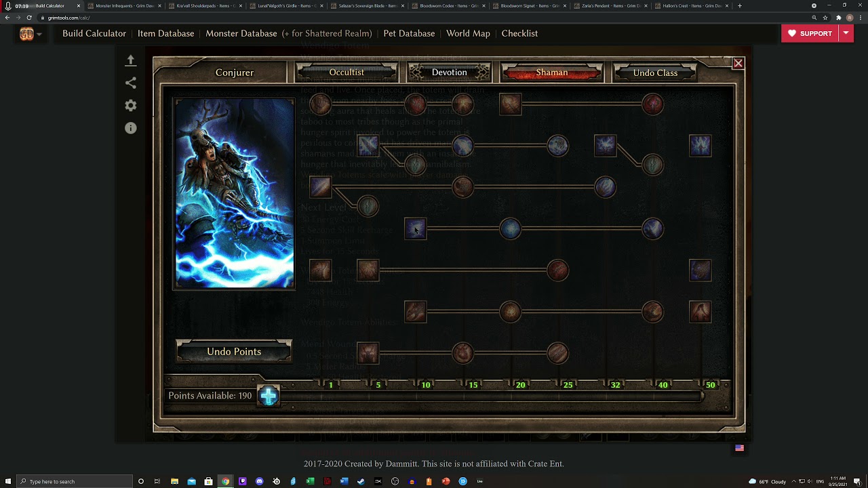Click mastery level 32 marker
This screenshot has width=868, height=488.
615,385
